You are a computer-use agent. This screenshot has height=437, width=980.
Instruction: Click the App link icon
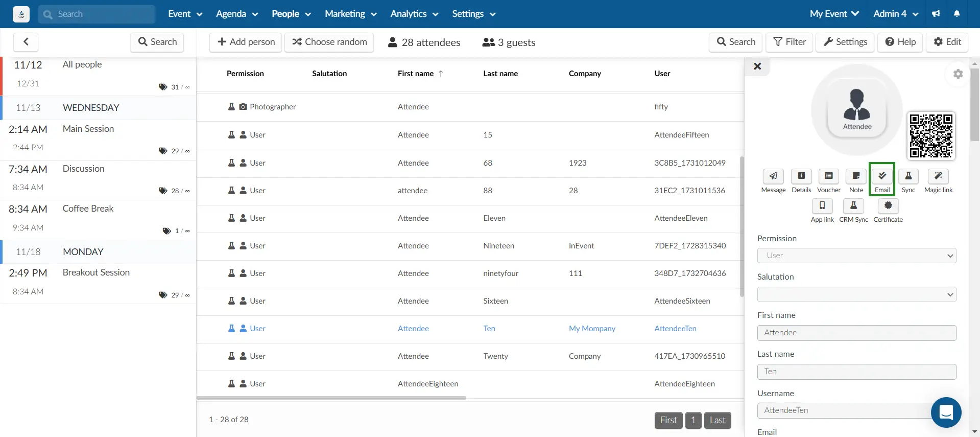coord(822,206)
